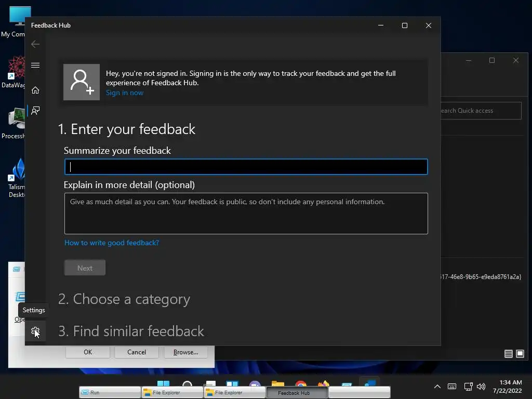This screenshot has width=532, height=399.
Task: Click the Enter your feedback heading
Action: 127,129
